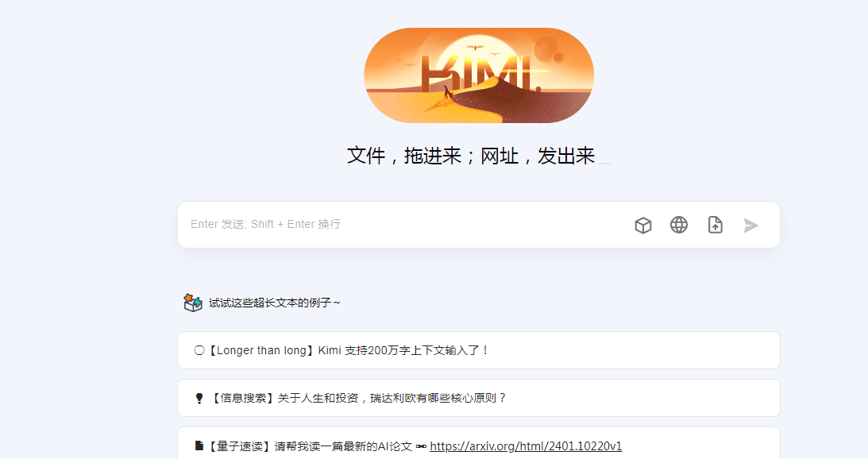The image size is (868, 459).
Task: Click the circle icon before Longer than long
Action: (x=199, y=350)
